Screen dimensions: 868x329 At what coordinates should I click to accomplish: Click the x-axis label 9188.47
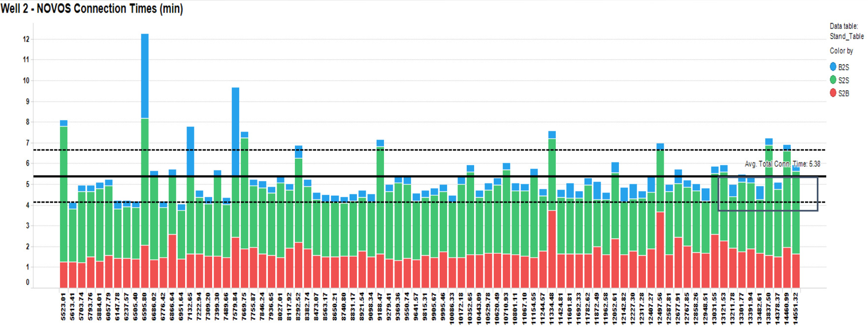pos(380,307)
